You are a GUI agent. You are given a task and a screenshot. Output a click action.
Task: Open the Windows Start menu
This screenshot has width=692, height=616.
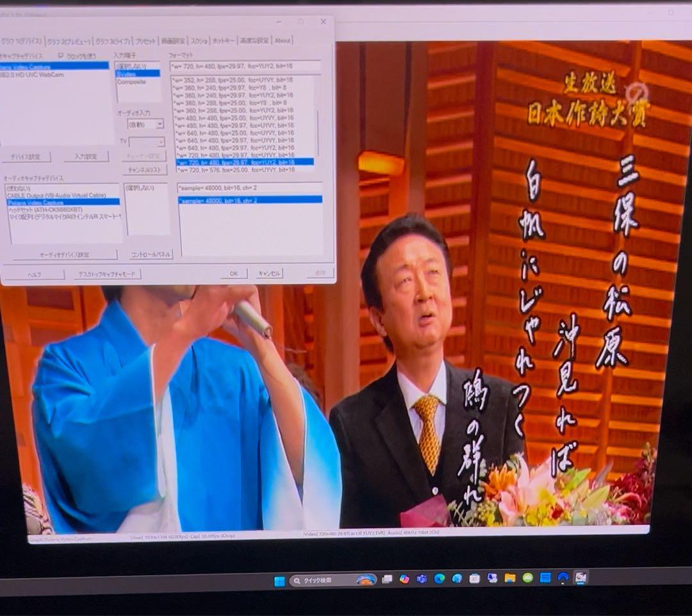pyautogui.click(x=279, y=581)
